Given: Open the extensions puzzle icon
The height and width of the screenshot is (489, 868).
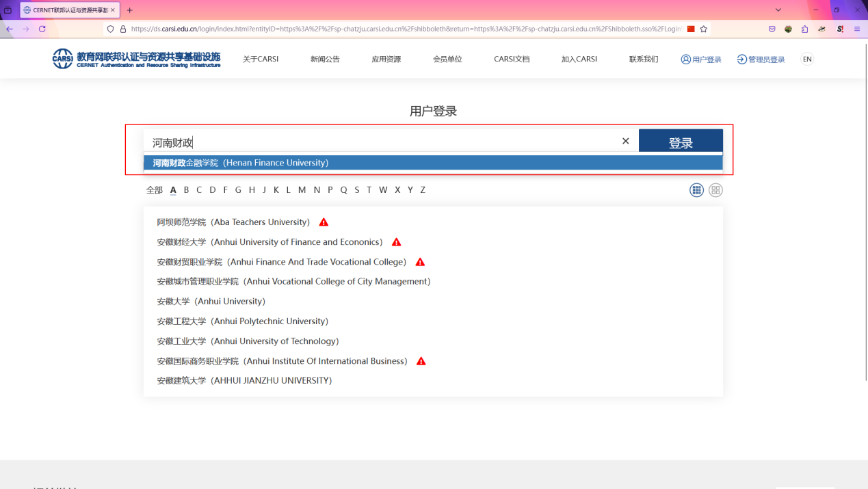Looking at the screenshot, I should click(x=805, y=29).
